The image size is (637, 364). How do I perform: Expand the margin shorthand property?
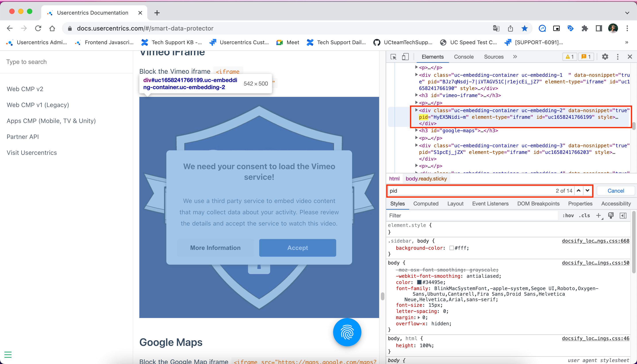coord(419,318)
